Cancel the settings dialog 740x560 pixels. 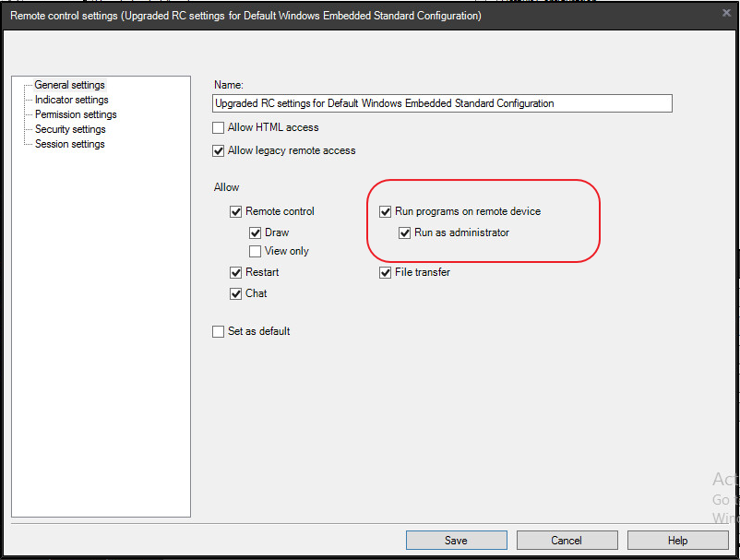[x=567, y=540]
